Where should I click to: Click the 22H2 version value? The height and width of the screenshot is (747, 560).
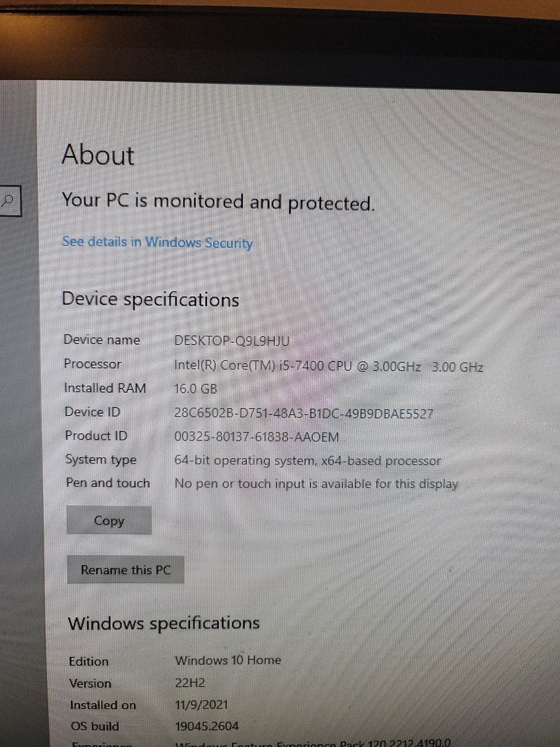click(190, 683)
